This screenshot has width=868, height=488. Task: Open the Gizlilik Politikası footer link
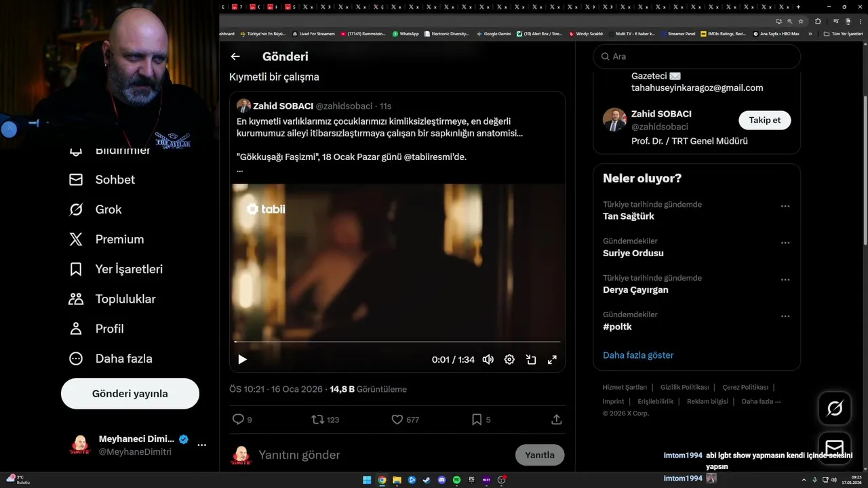684,387
